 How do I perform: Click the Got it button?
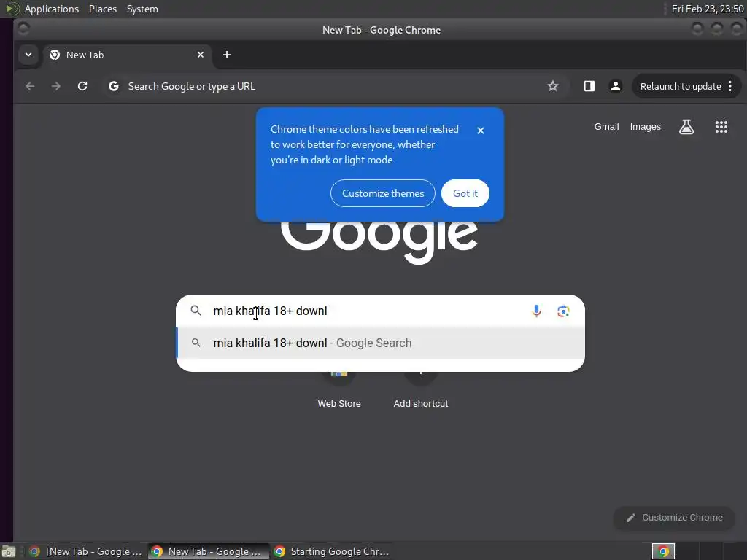coord(465,193)
